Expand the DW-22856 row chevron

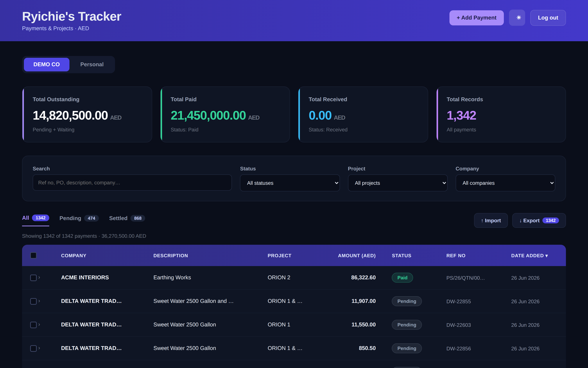(x=39, y=348)
